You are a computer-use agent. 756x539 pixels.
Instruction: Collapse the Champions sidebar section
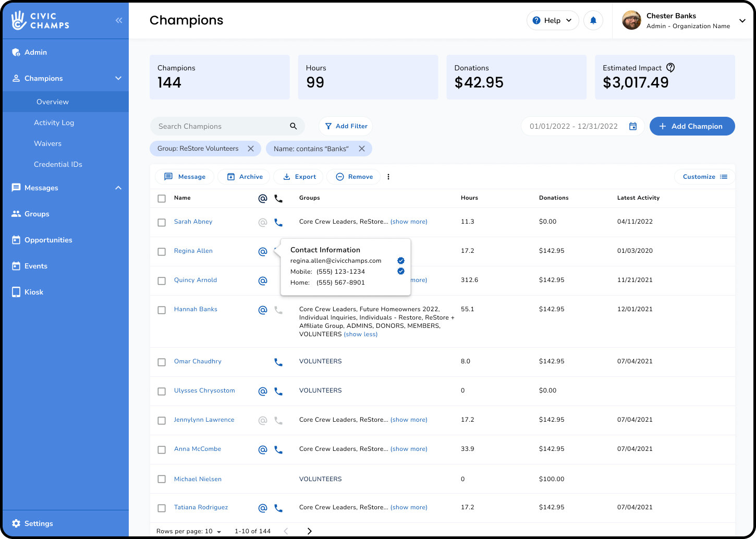118,78
